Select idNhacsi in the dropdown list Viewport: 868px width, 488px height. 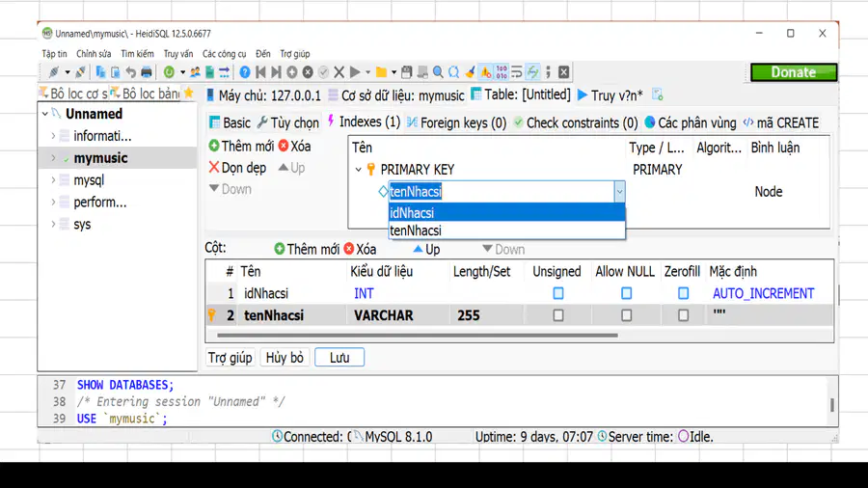tap(507, 212)
